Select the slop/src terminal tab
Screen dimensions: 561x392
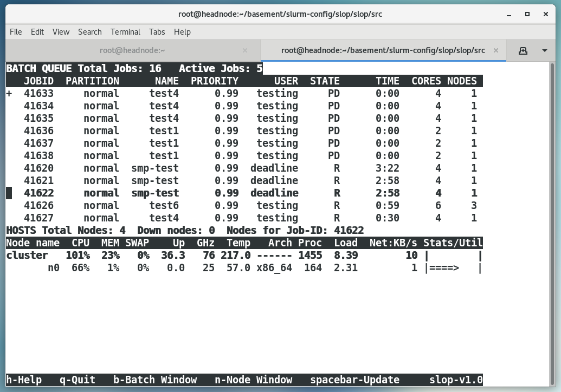pos(383,50)
